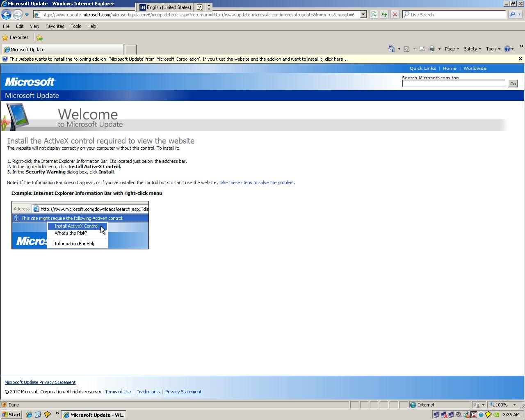Launch Internet Explorer from Quick Launch

click(x=29, y=415)
